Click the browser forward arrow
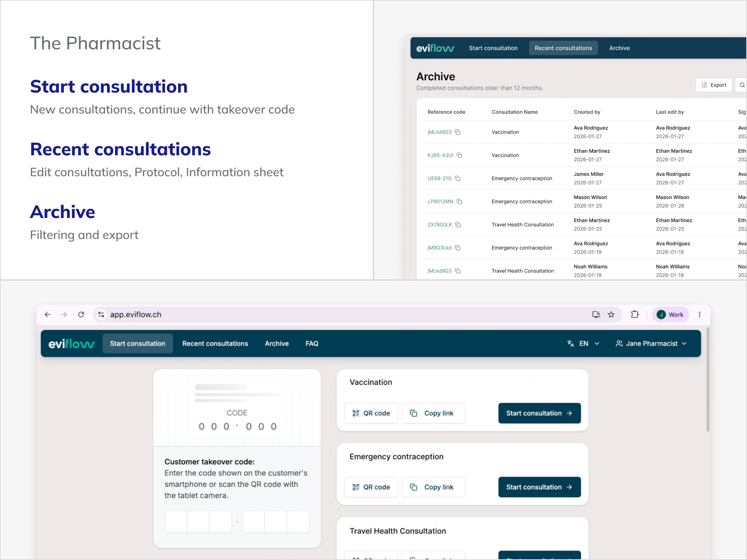Screen dimensions: 747x560 pos(64,314)
